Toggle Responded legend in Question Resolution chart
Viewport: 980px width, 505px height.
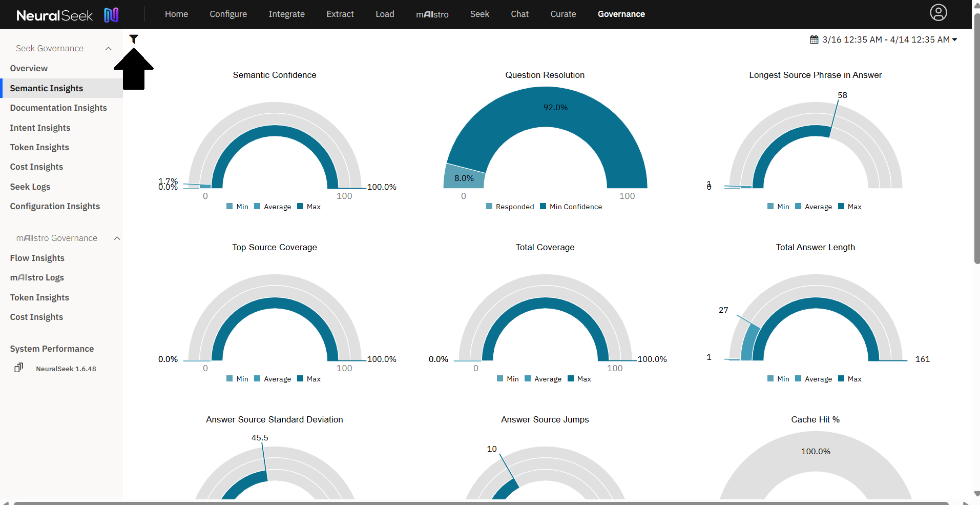[x=510, y=207]
